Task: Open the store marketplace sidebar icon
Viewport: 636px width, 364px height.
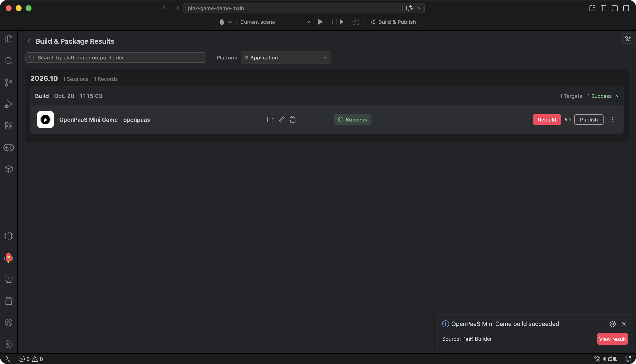Action: pyautogui.click(x=8, y=301)
